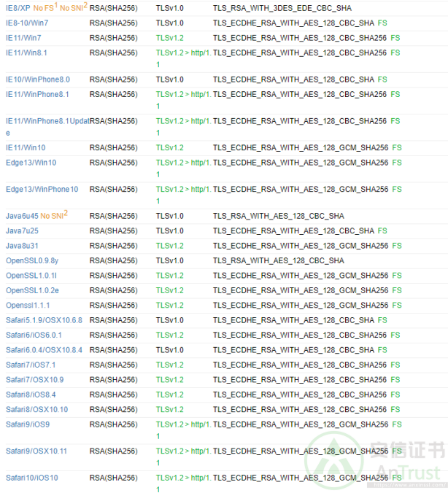The height and width of the screenshot is (493, 448).
Task: Open the Edge13/Win10 client details
Action: [x=31, y=163]
